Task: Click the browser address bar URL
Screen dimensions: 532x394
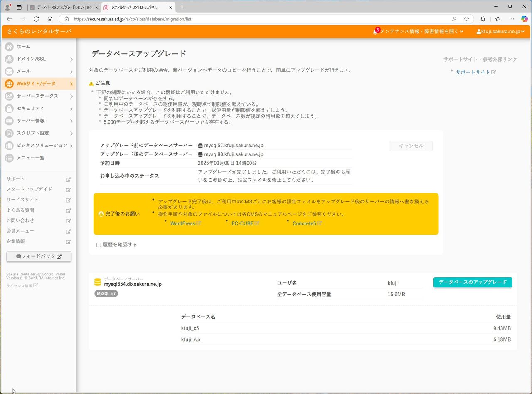Action: click(132, 19)
